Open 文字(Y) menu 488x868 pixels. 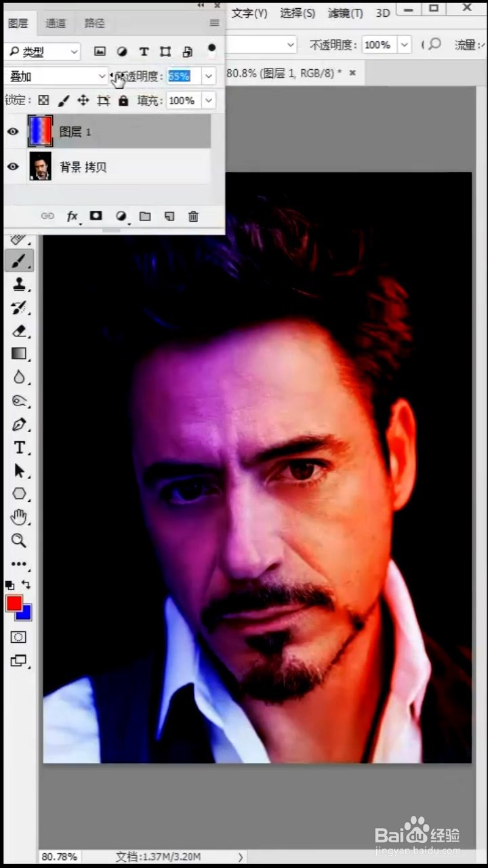tap(249, 13)
